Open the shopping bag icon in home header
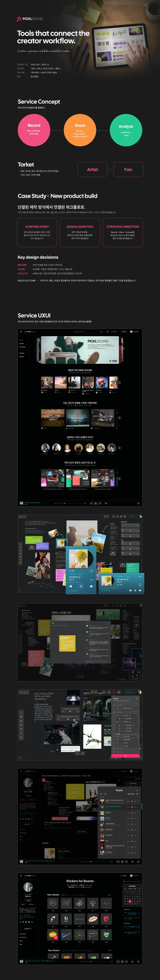Screen dimensions: 160x980 click(107, 331)
